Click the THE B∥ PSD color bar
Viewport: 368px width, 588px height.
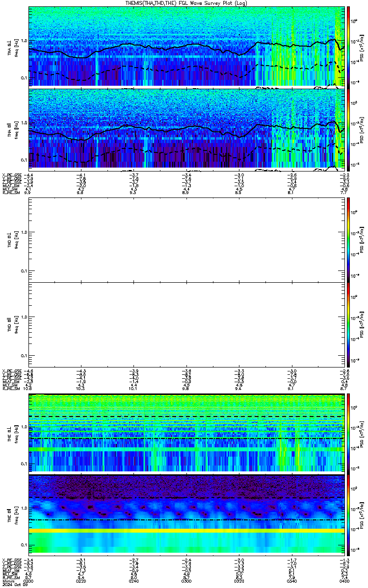pyautogui.click(x=348, y=514)
